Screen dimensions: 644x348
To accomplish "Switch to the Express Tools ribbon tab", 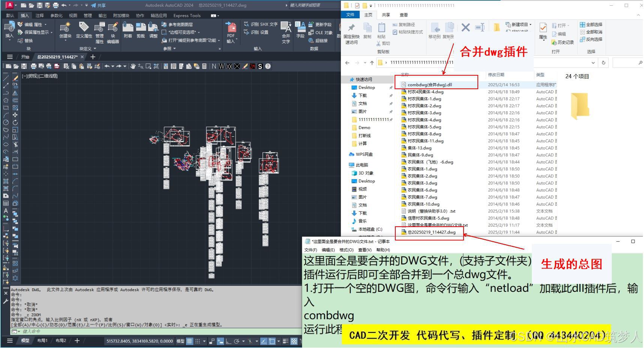I will click(x=187, y=15).
